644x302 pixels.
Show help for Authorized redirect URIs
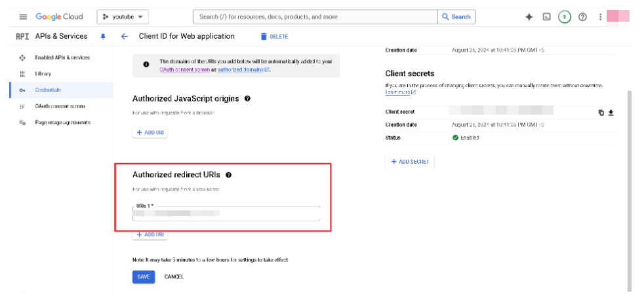click(x=228, y=175)
